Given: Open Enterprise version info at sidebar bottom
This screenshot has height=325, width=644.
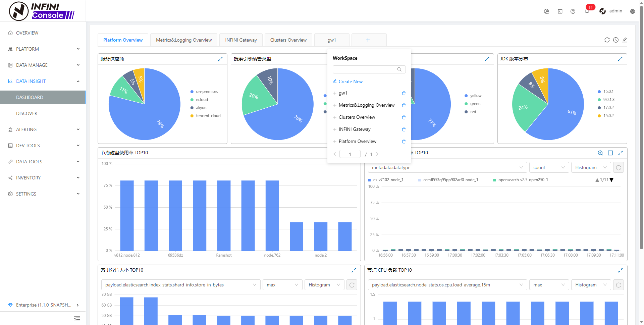Looking at the screenshot, I should pos(43,305).
